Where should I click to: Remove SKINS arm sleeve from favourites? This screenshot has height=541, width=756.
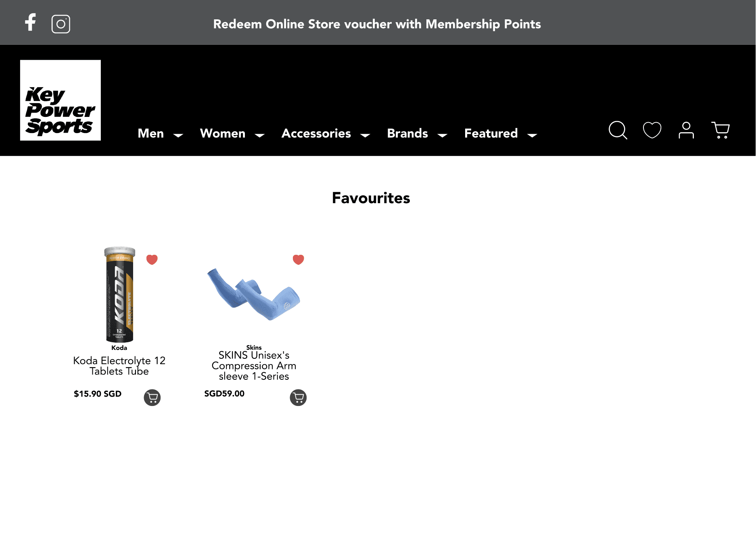tap(298, 260)
